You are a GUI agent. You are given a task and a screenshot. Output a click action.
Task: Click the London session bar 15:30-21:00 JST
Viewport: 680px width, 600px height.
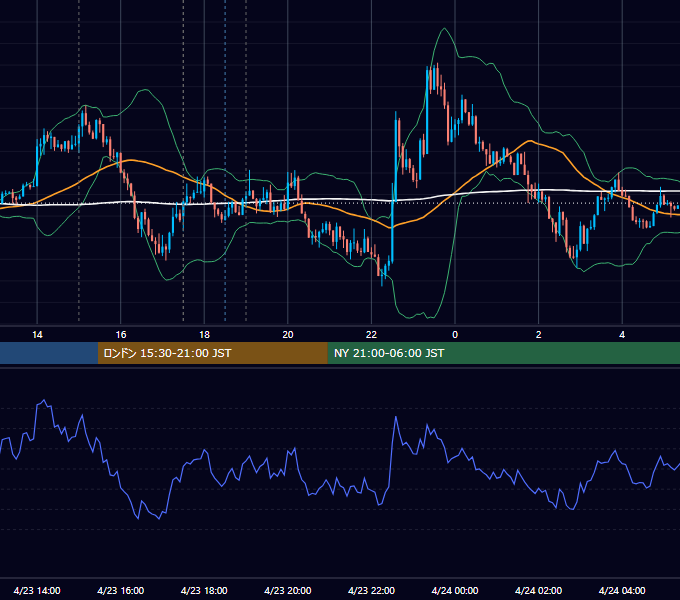[x=212, y=353]
